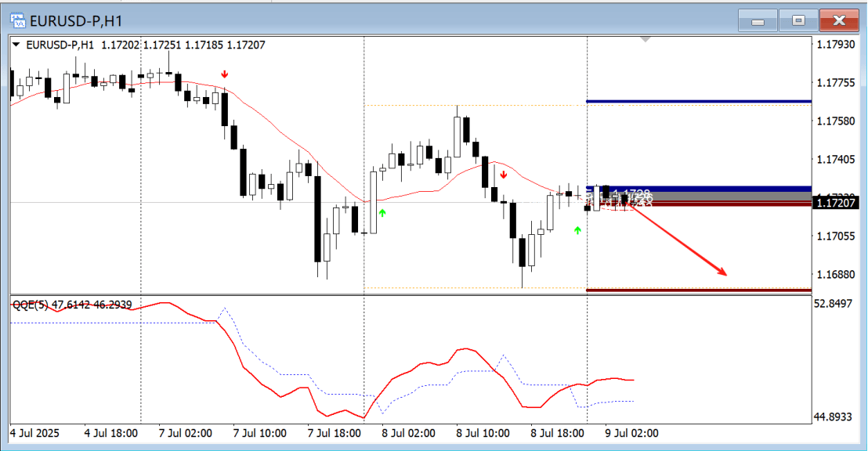Click the 1.17930 price scale value

point(835,45)
